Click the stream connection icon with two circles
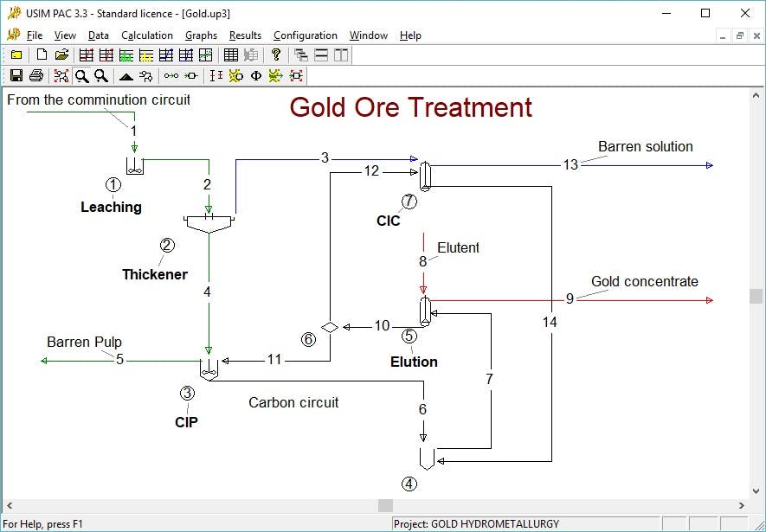The height and width of the screenshot is (532, 766). (x=171, y=75)
